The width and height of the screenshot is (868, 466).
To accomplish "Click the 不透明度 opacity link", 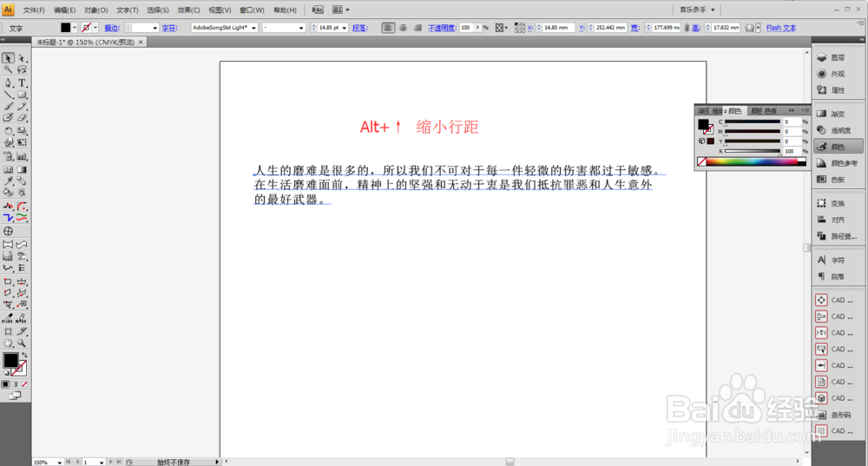I will pos(441,28).
